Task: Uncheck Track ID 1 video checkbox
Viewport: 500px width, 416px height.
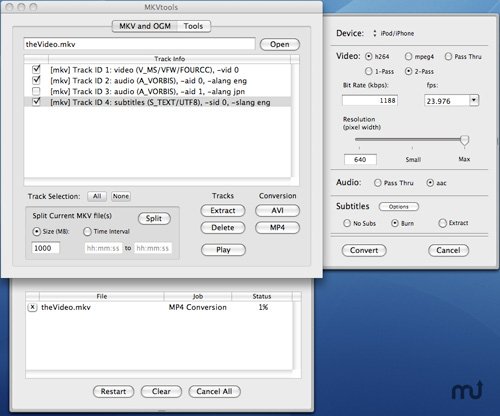Action: (36, 69)
